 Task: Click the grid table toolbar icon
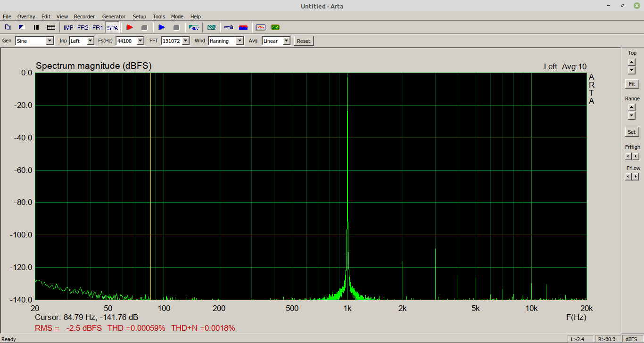pos(51,27)
